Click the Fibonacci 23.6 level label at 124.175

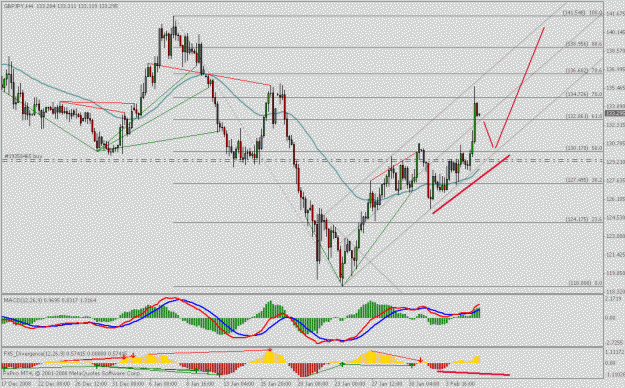click(x=584, y=219)
